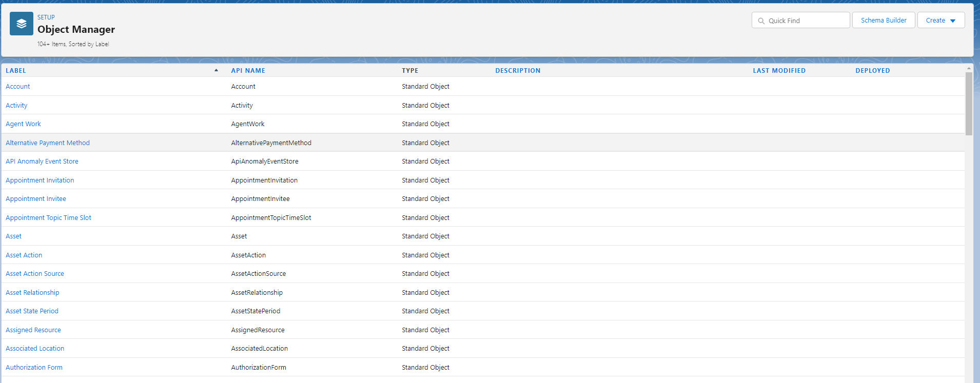Screen dimensions: 980x383
Task: Sort by the API Name column header
Action: pos(248,71)
